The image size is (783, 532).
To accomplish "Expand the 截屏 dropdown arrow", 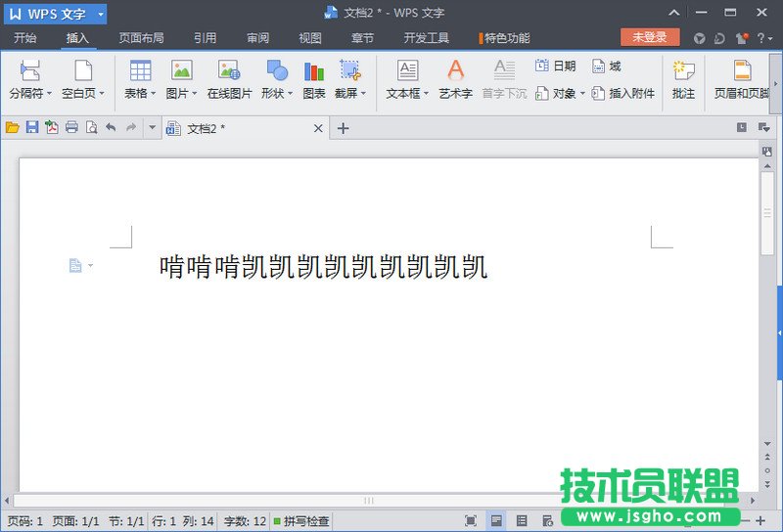I will (x=363, y=93).
